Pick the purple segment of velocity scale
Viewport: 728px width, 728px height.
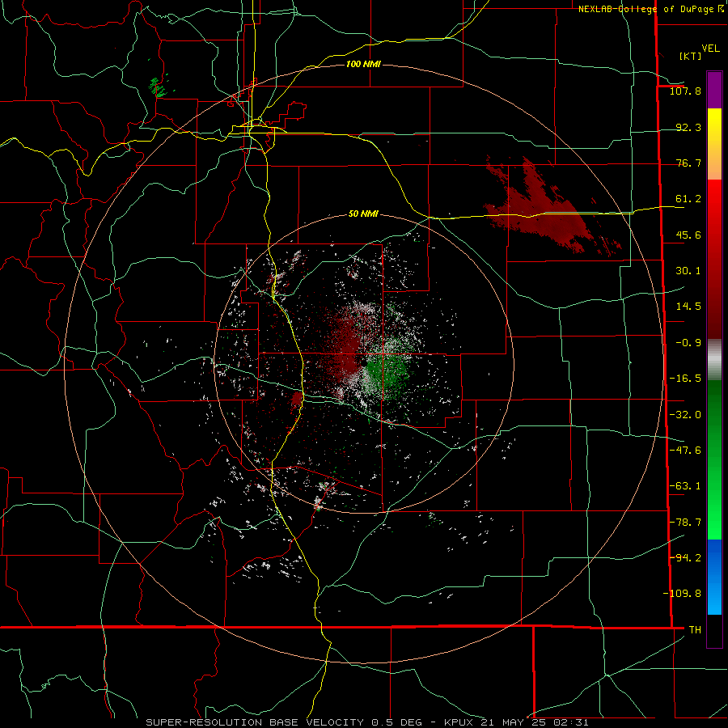click(x=714, y=91)
